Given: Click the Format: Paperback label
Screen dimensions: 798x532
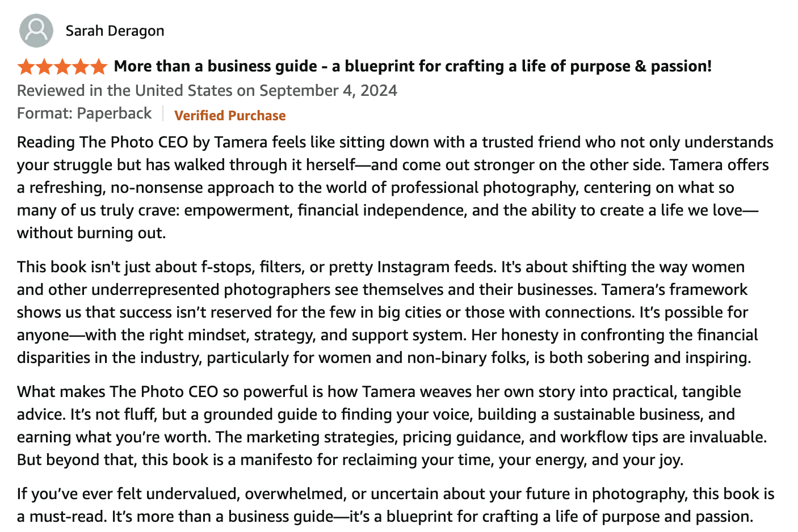Looking at the screenshot, I should click(85, 113).
